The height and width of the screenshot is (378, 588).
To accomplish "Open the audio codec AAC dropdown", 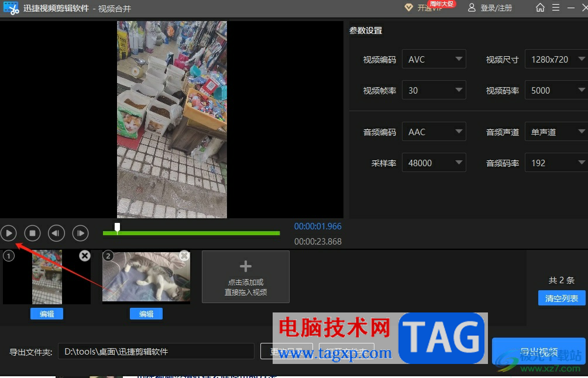I will pyautogui.click(x=434, y=132).
